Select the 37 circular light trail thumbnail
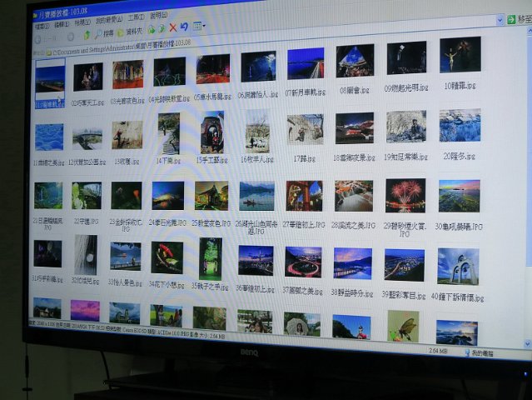 pos(303,262)
